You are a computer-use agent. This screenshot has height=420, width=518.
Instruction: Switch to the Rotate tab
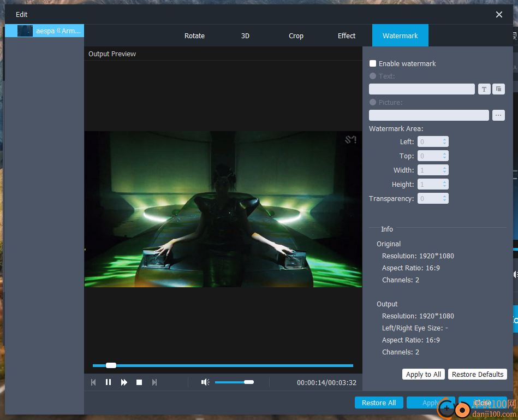(x=194, y=36)
